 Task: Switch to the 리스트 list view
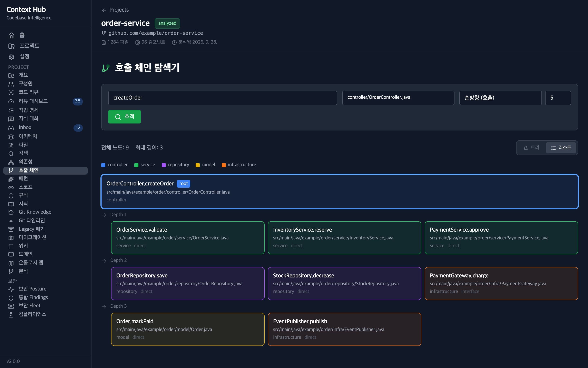pyautogui.click(x=561, y=148)
